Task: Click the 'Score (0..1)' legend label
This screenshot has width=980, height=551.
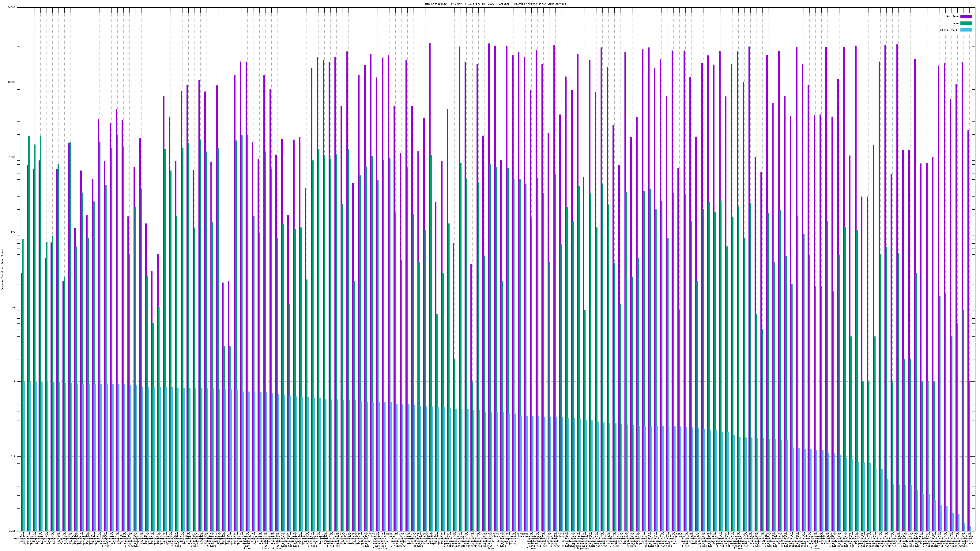Action: (x=949, y=30)
